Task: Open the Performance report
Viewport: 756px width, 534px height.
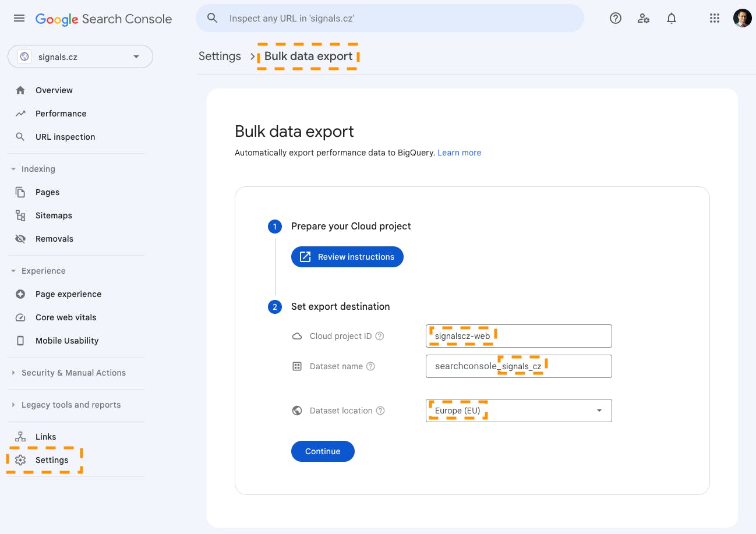Action: pyautogui.click(x=61, y=114)
